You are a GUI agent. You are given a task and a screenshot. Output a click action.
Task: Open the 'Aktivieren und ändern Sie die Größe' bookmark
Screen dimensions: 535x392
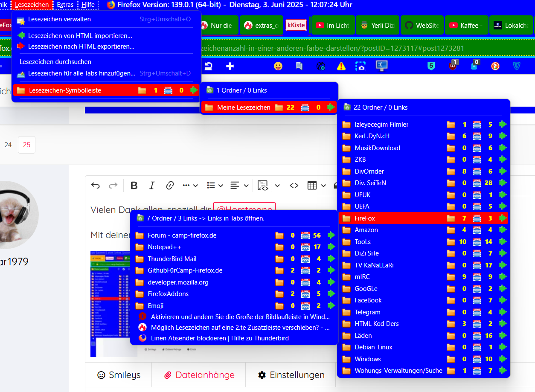click(234, 317)
